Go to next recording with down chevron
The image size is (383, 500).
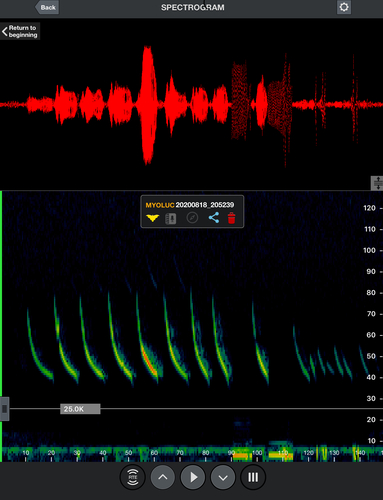(223, 477)
